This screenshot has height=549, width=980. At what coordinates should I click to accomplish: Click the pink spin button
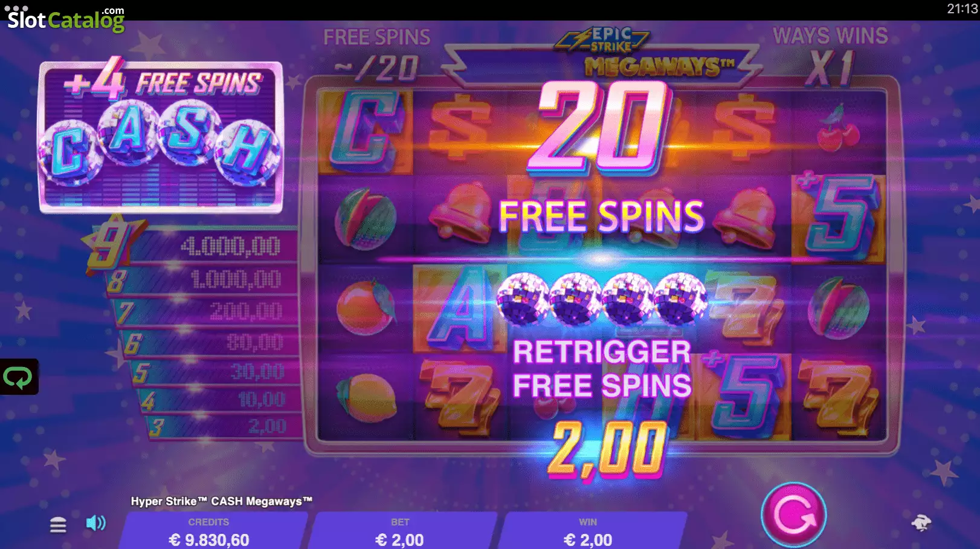pos(793,515)
